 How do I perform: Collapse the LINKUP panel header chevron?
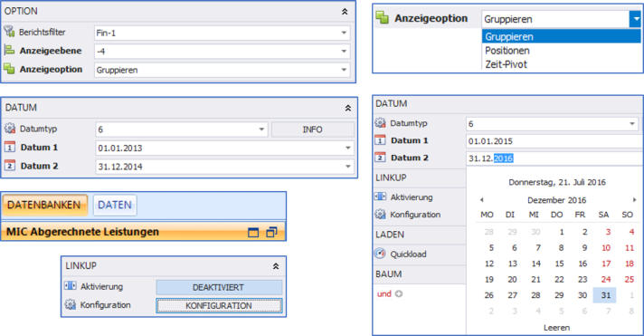pos(276,266)
